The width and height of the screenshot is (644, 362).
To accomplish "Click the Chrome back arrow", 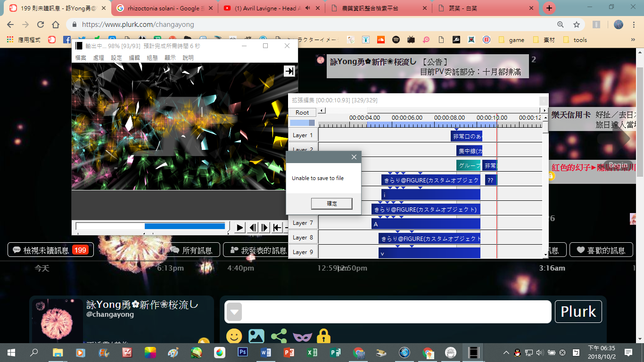I will coord(10,25).
